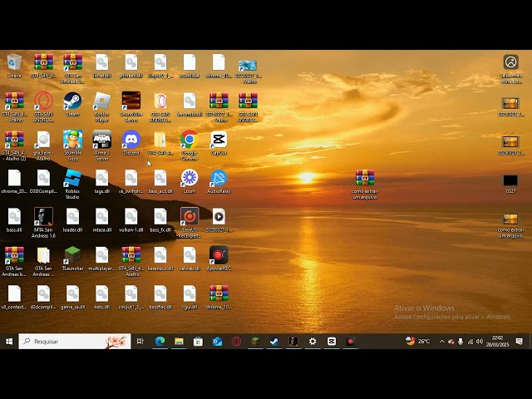Viewport: 532px width, 399px height.
Task: Open Task View on the taskbar
Action: (140, 342)
